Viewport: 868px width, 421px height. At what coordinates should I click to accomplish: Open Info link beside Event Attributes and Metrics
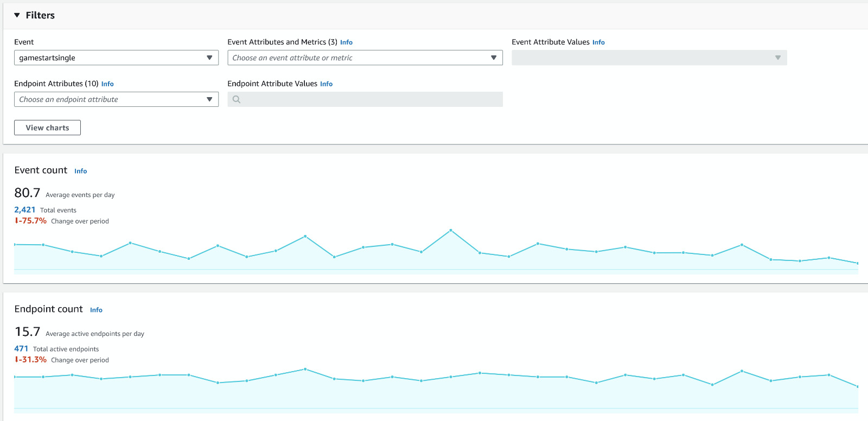[346, 42]
